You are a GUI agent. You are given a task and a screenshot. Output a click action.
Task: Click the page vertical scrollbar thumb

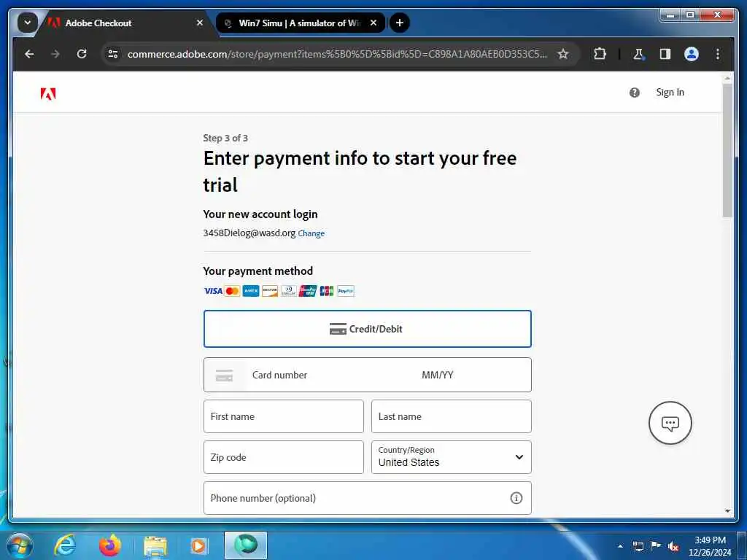[727, 151]
